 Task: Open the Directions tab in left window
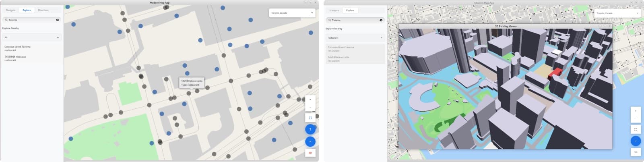[x=43, y=10]
